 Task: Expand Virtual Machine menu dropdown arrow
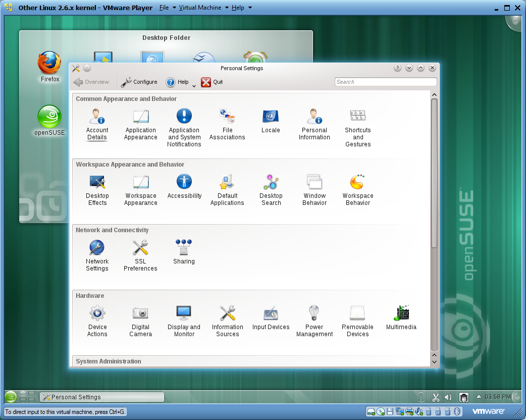(227, 8)
